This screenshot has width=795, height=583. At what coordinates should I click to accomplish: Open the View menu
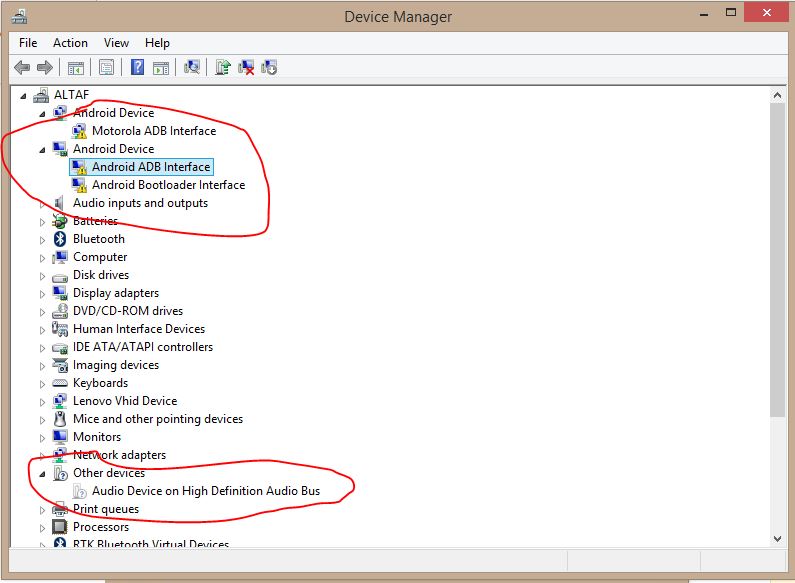(116, 43)
